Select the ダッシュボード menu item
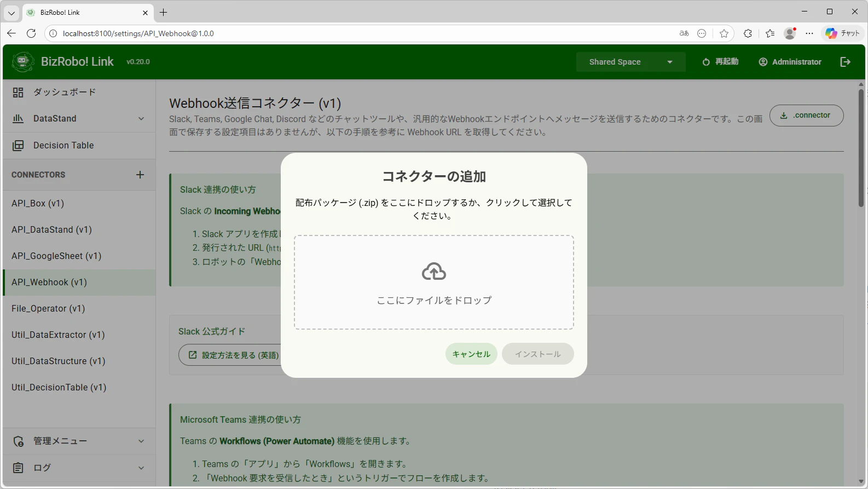The width and height of the screenshot is (868, 489). (x=79, y=93)
